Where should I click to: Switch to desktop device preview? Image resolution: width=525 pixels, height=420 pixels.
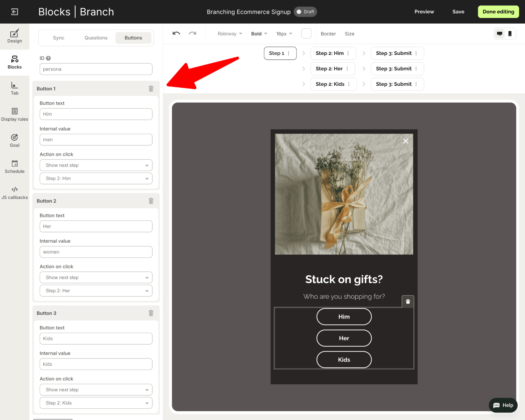500,34
